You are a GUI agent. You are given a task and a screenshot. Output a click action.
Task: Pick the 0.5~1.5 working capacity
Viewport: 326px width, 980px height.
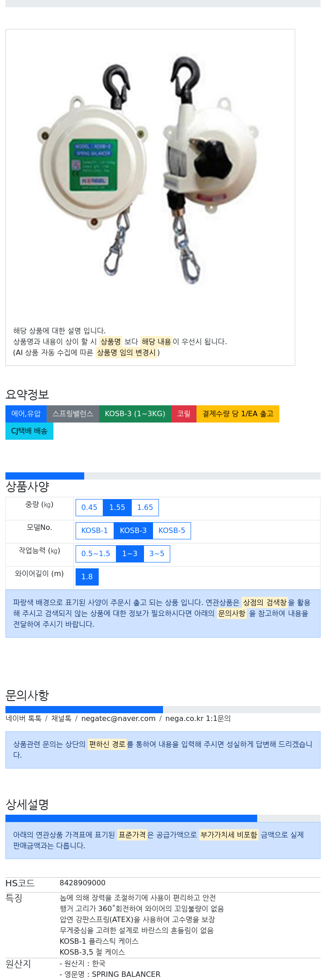pyautogui.click(x=96, y=553)
